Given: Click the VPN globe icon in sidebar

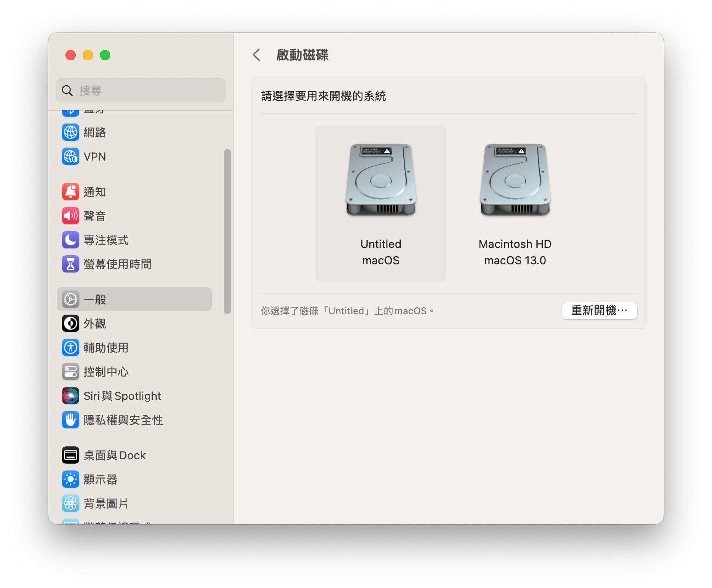Looking at the screenshot, I should pyautogui.click(x=71, y=157).
